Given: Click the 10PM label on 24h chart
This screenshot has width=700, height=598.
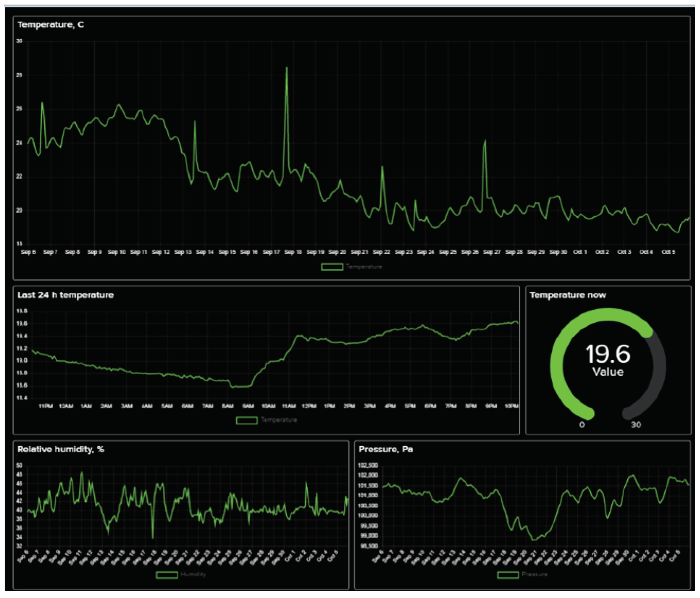Looking at the screenshot, I should [511, 406].
